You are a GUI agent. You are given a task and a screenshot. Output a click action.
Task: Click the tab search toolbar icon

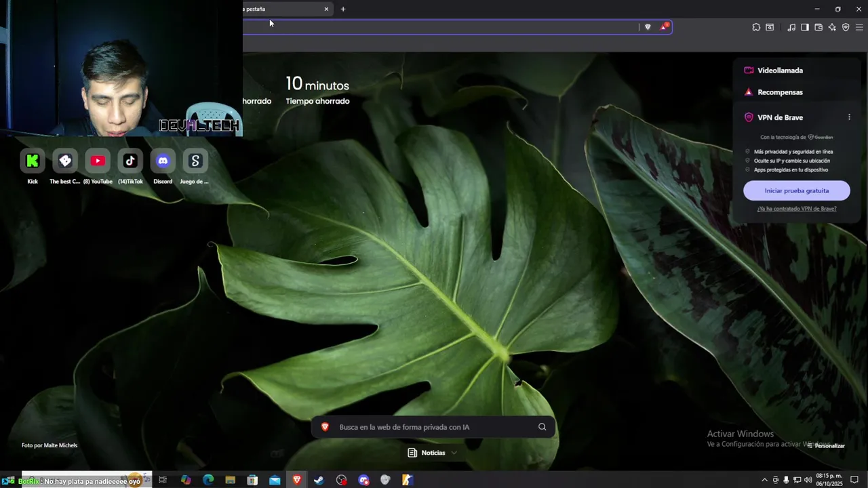tap(770, 27)
